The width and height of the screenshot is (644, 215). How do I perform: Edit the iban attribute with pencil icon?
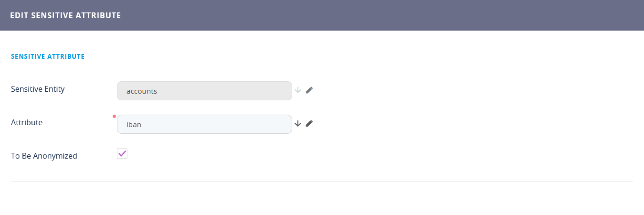point(309,123)
